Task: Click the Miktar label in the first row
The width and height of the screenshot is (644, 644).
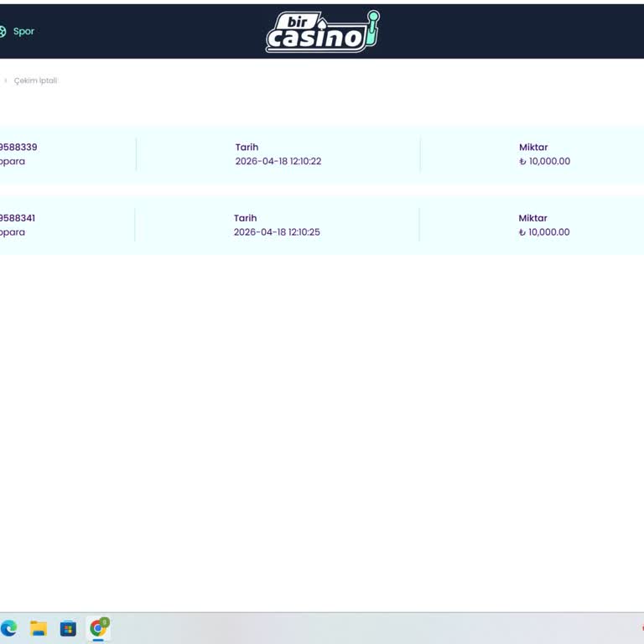Action: point(533,147)
